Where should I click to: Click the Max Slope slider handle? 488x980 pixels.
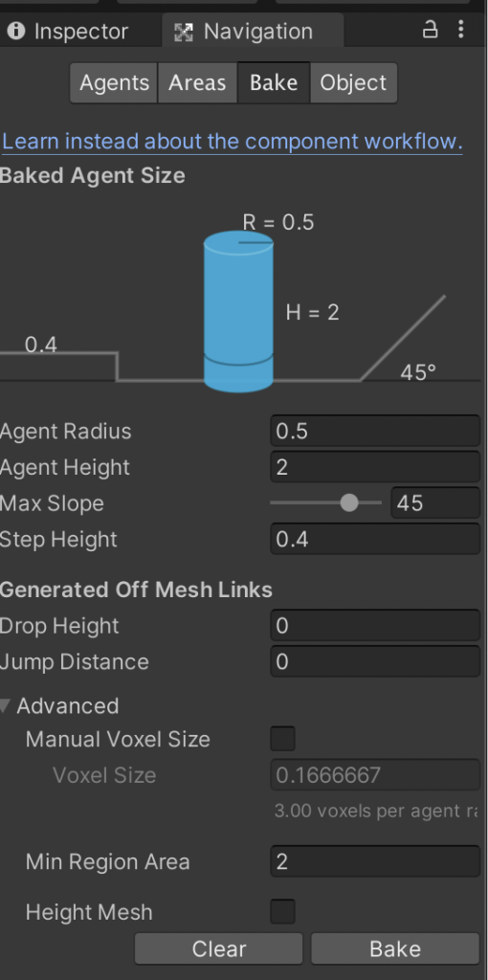click(x=349, y=502)
